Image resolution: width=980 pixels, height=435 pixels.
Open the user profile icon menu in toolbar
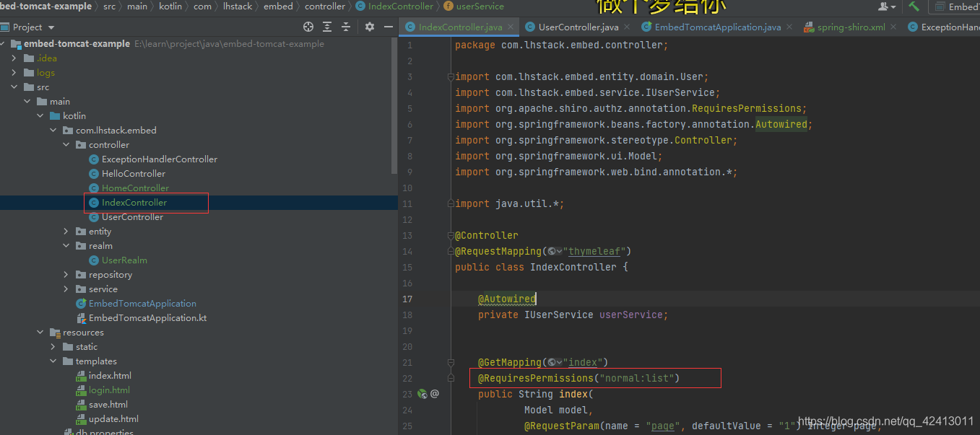point(886,6)
